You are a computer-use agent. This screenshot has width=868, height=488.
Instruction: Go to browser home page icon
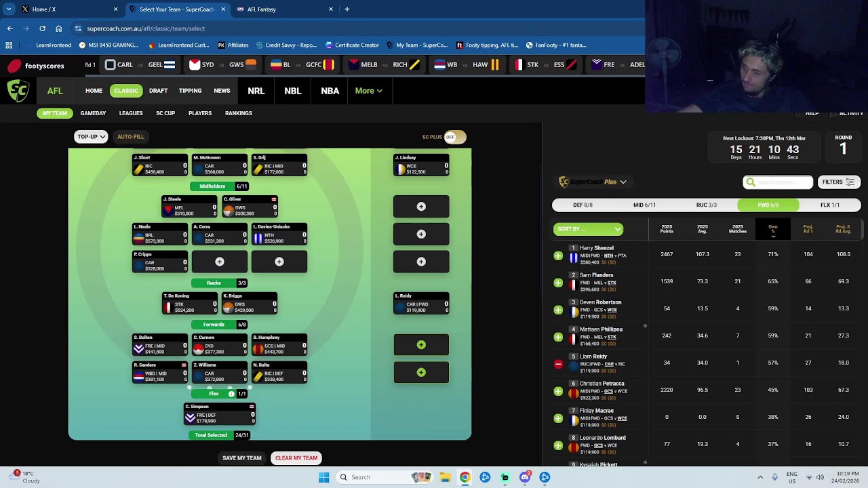point(58,28)
